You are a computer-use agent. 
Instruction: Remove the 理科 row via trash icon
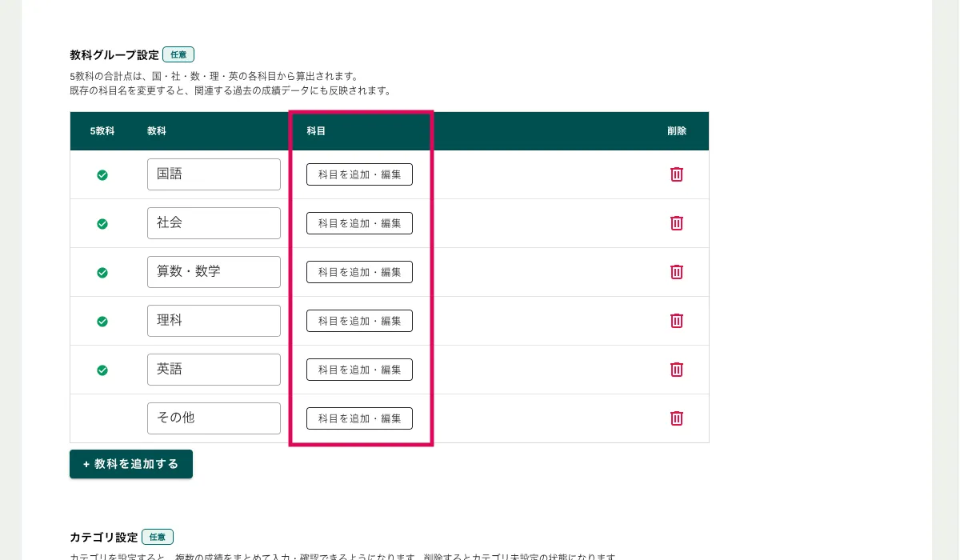676,321
